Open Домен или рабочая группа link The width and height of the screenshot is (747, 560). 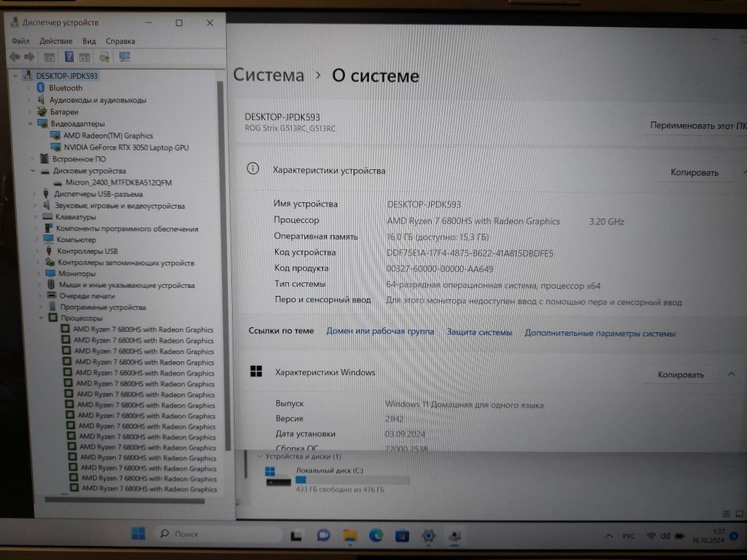(x=380, y=332)
